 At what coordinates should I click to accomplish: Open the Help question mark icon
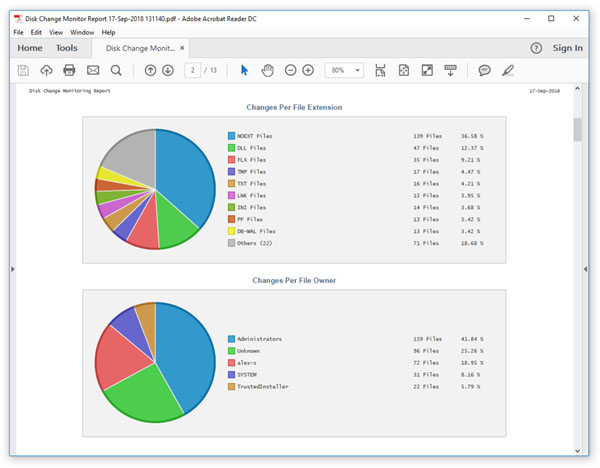[536, 48]
